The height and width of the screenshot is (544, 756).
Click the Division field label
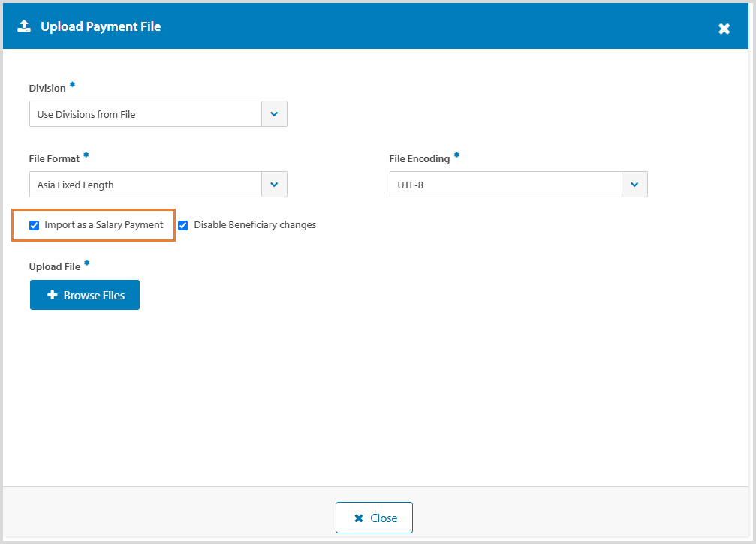pos(47,89)
